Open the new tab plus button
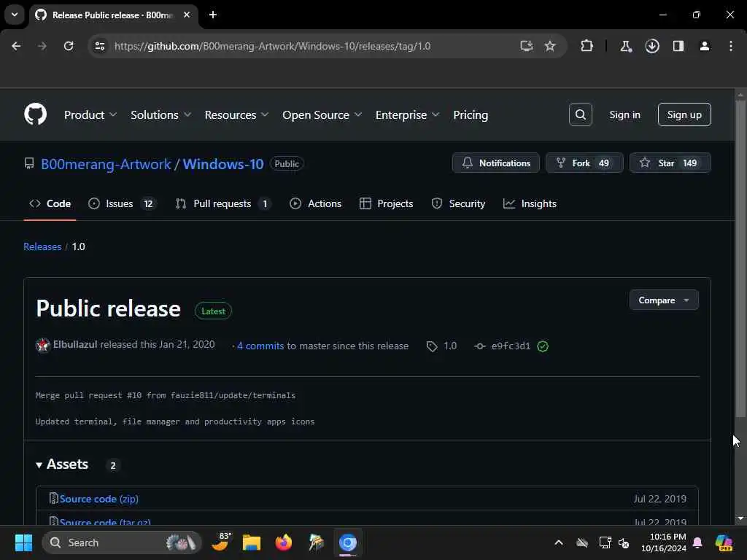 213,15
